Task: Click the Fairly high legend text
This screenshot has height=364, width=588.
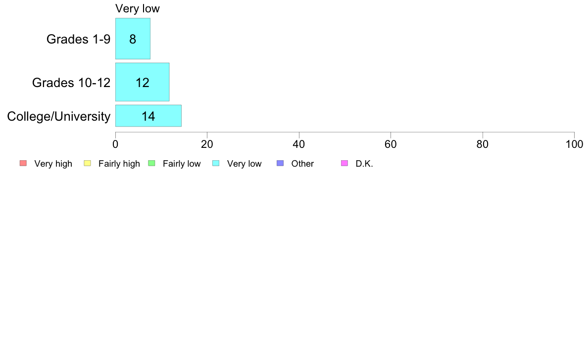Action: point(119,164)
